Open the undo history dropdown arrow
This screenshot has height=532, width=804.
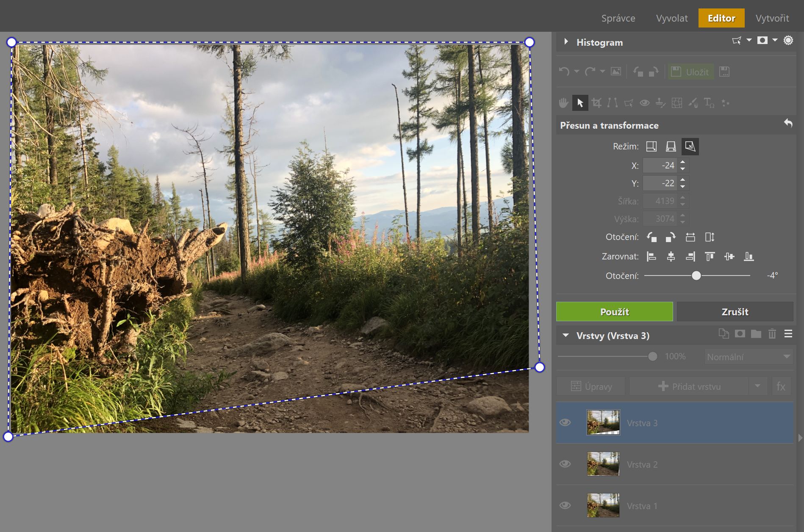point(577,72)
